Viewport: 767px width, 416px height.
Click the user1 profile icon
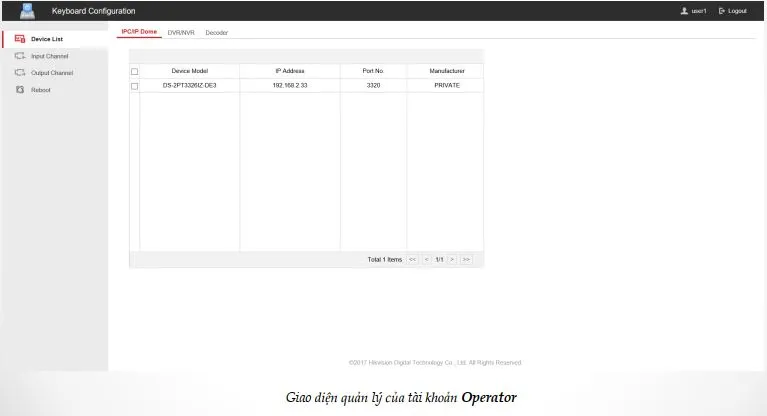684,11
